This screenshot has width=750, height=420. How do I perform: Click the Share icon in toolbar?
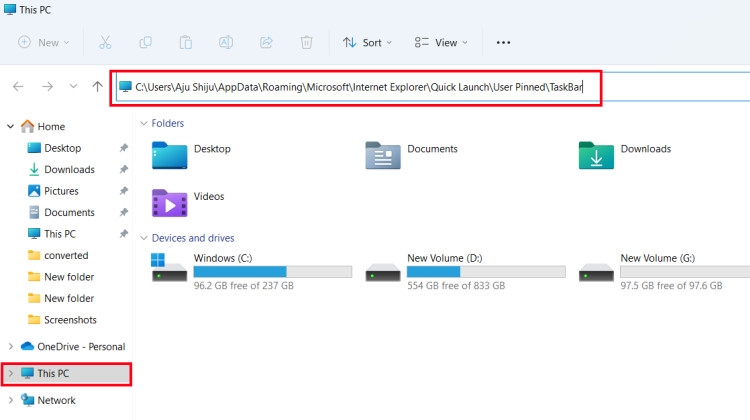[266, 43]
